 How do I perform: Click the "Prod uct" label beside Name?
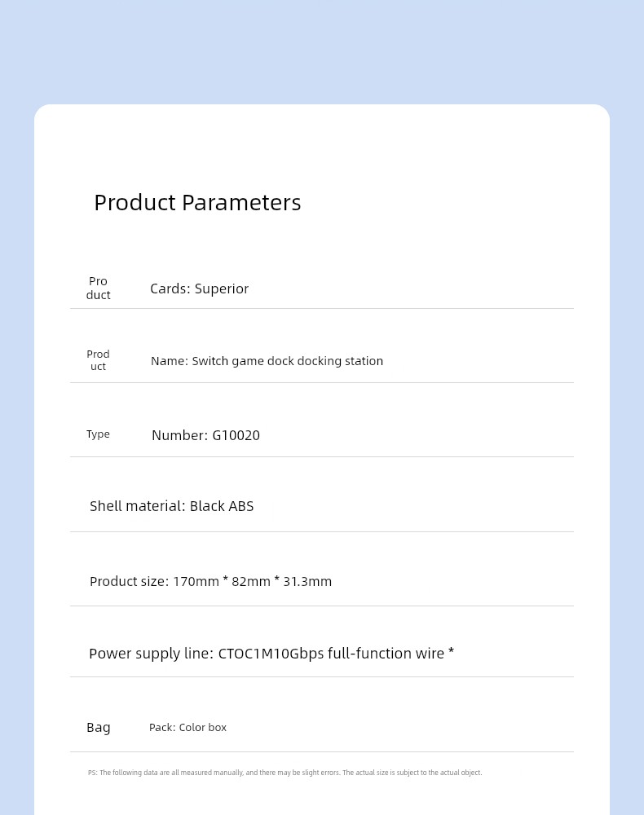(x=98, y=360)
